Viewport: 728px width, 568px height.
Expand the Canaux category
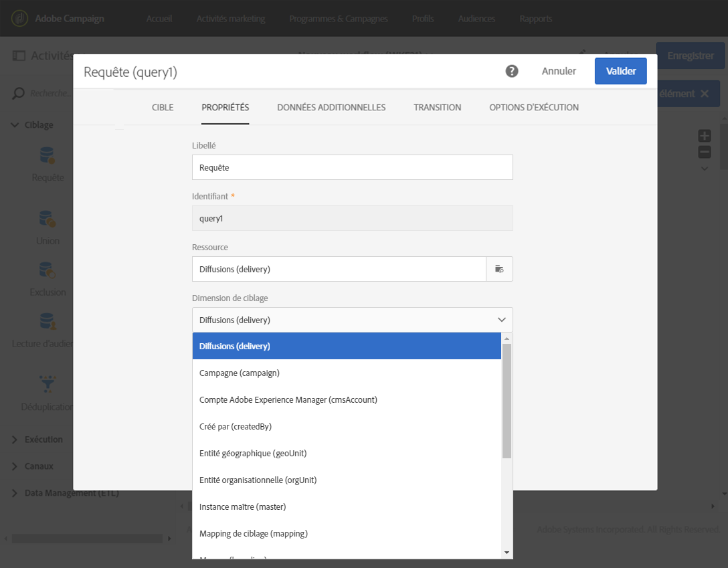pos(15,466)
